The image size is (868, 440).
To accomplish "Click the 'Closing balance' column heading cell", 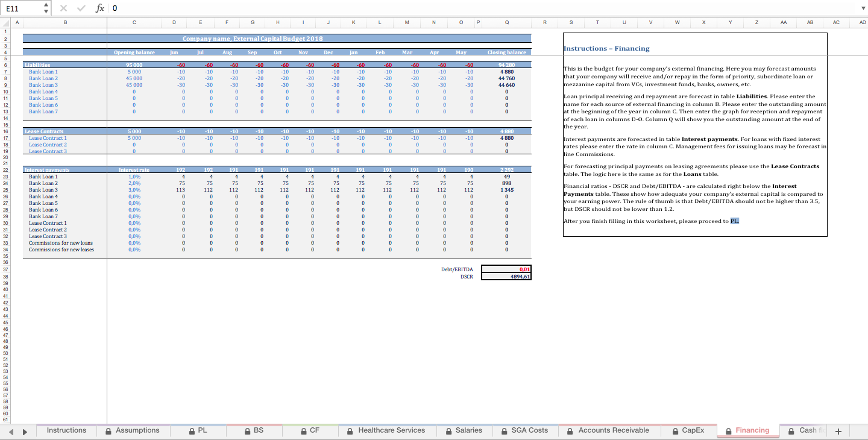I will (x=507, y=52).
